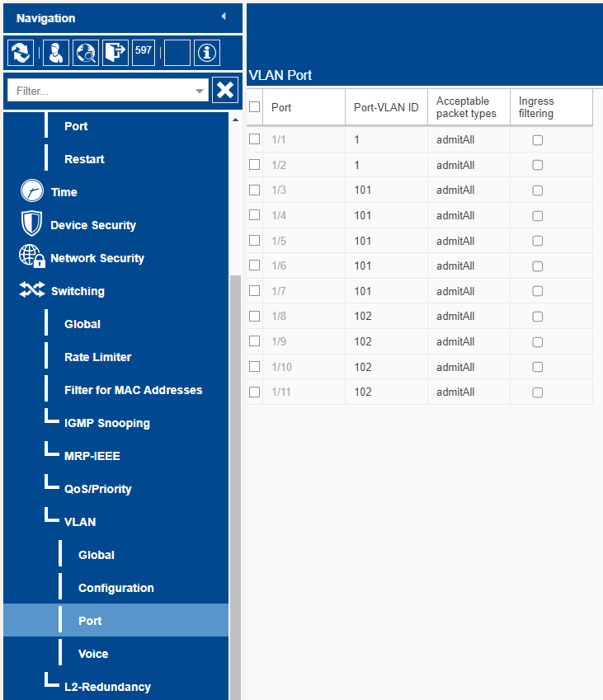Click Port-VLAN ID cell of port 1/4
Image resolution: width=603 pixels, height=700 pixels.
(386, 216)
